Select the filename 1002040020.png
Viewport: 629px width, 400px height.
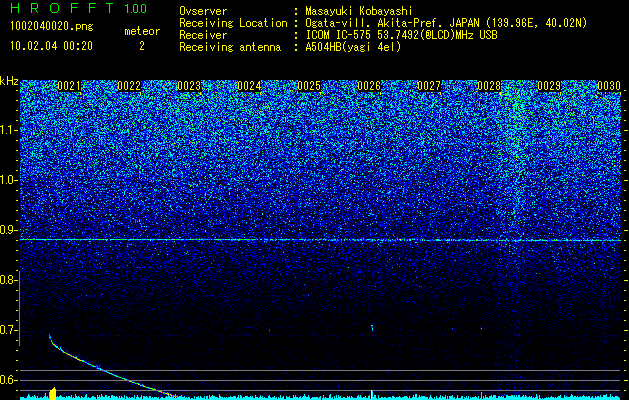pos(52,27)
